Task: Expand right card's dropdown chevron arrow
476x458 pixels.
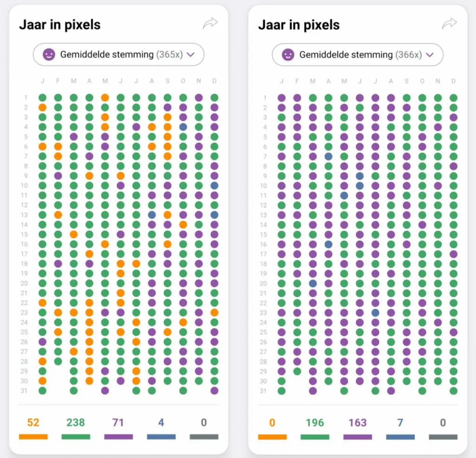Action: click(x=430, y=55)
